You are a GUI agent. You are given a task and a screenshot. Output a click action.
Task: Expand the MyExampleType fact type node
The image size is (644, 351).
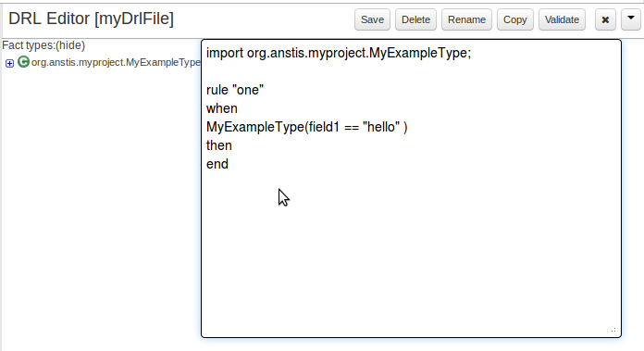(9, 63)
